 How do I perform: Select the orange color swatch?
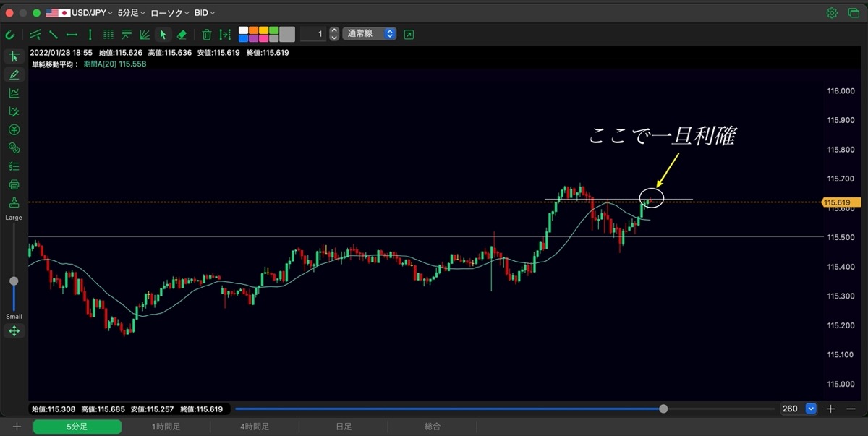coord(253,30)
